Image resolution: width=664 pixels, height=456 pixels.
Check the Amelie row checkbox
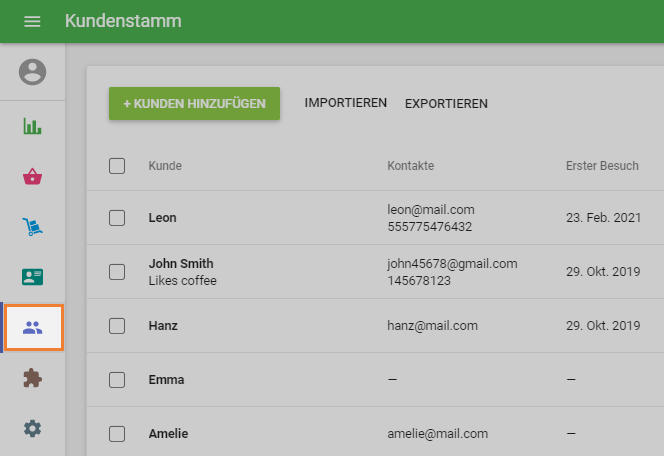pyautogui.click(x=117, y=434)
